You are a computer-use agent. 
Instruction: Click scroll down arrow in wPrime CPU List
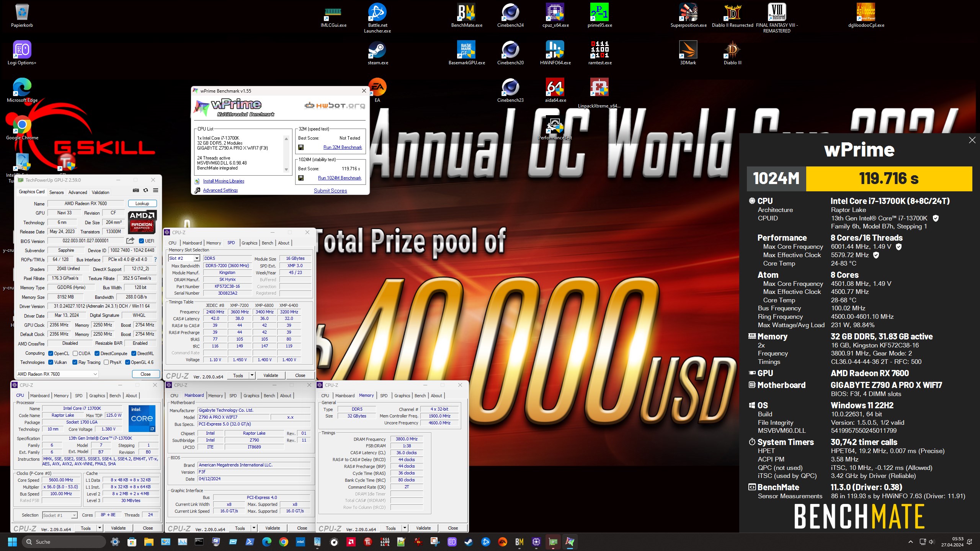tap(286, 170)
